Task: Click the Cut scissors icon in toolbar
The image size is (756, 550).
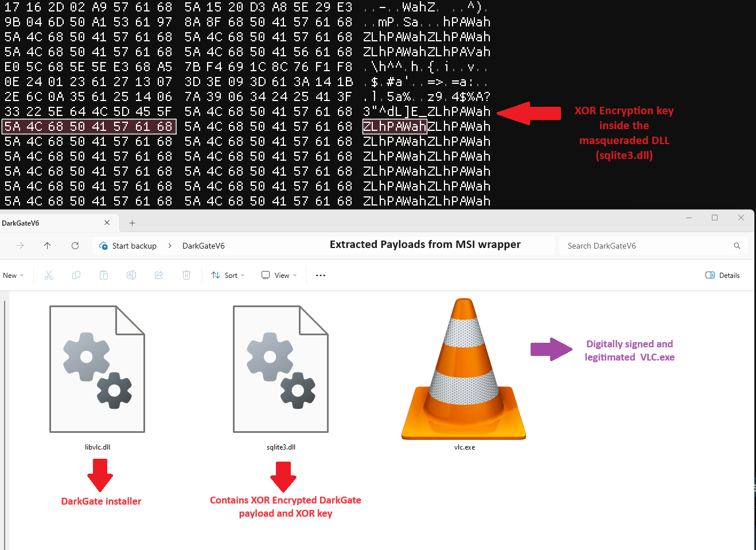Action: [x=49, y=276]
